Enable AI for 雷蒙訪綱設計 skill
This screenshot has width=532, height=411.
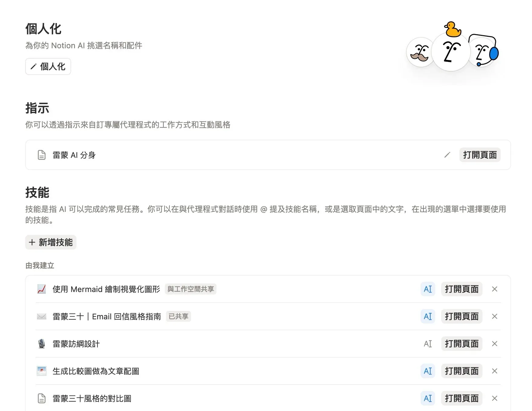[x=428, y=344]
